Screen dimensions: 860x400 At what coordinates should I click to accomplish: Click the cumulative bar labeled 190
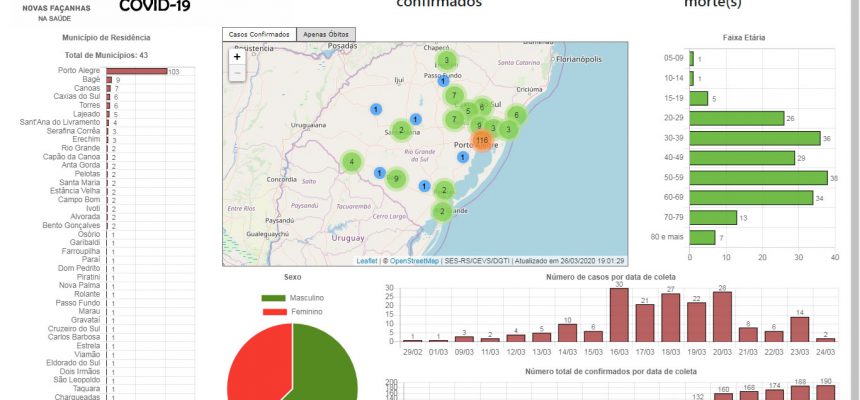click(825, 392)
